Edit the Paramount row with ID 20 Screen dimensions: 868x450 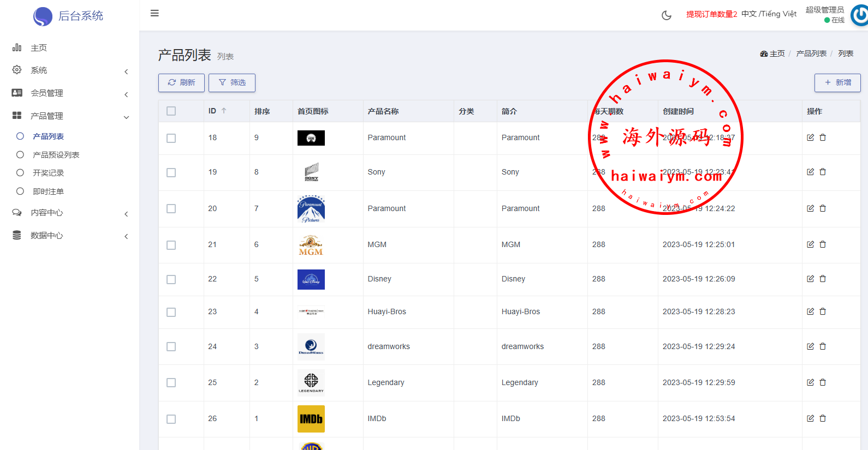tap(811, 208)
